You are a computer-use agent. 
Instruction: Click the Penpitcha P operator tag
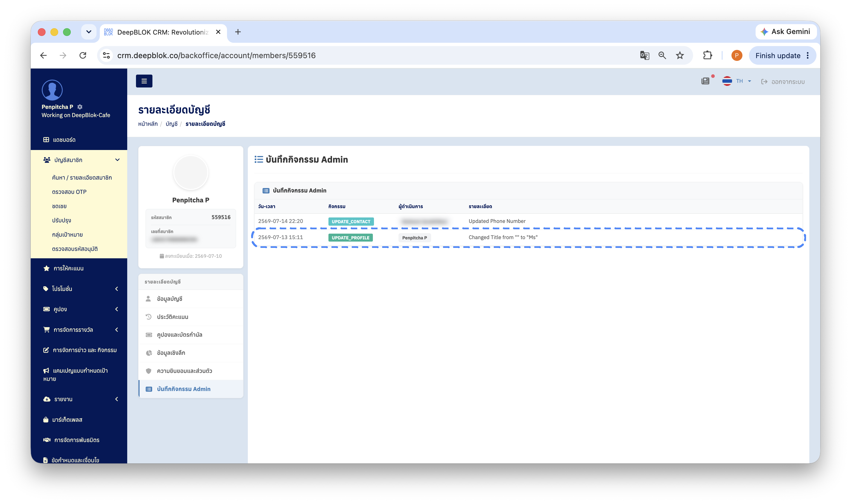(414, 238)
